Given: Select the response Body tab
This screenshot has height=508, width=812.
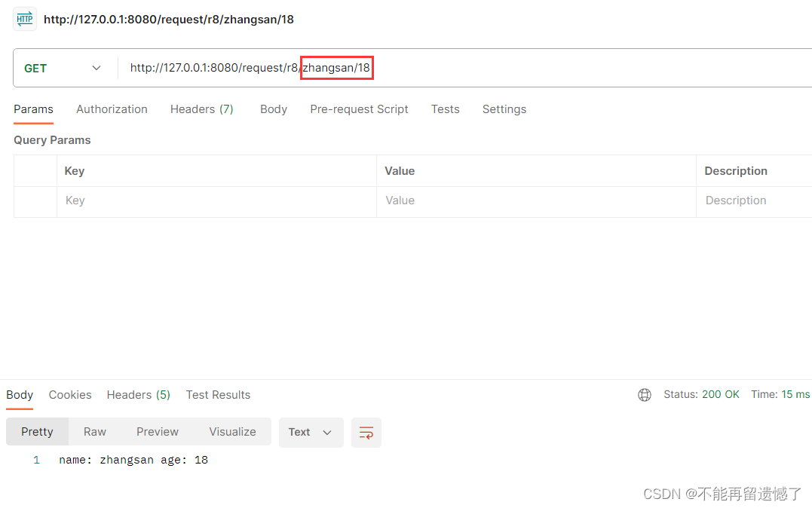Looking at the screenshot, I should point(20,395).
